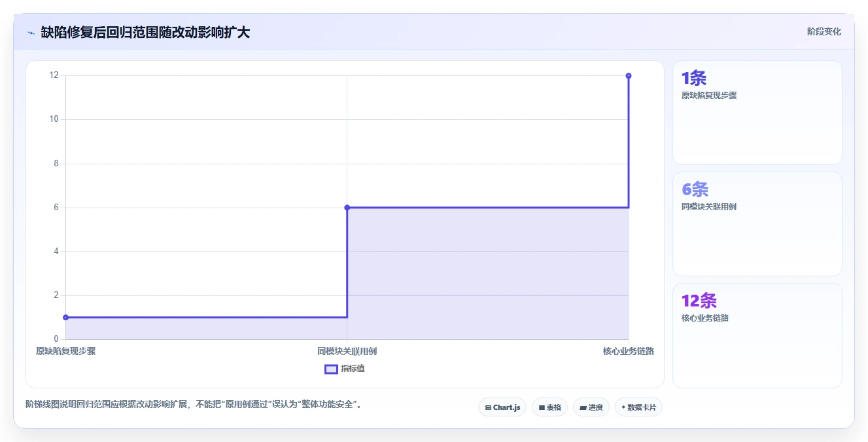868x442 pixels.
Task: Open the 12条 核心业务链路 card
Action: (757, 335)
